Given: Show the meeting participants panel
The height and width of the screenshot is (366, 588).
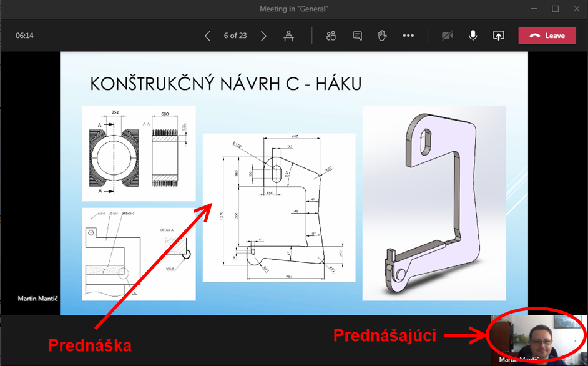Looking at the screenshot, I should tap(331, 36).
